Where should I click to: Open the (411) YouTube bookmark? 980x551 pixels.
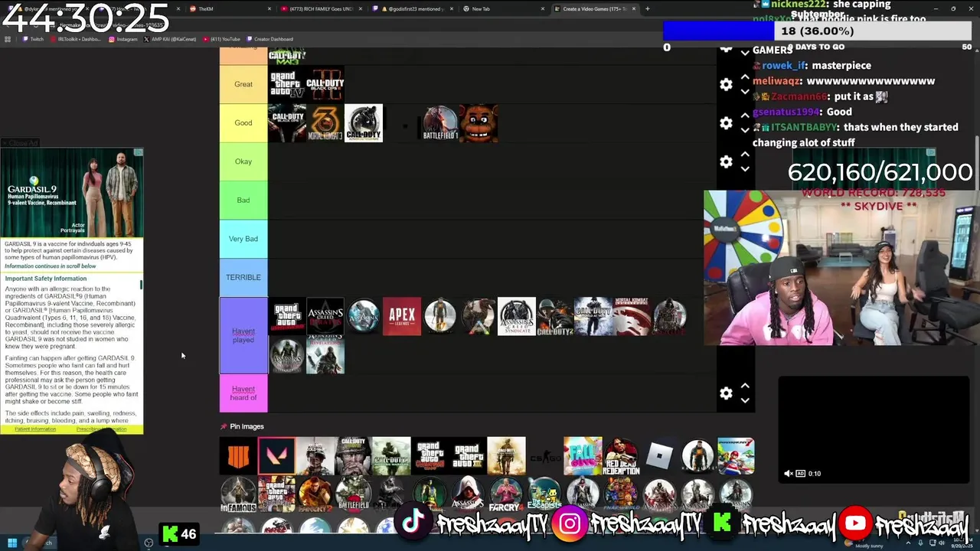222,39
